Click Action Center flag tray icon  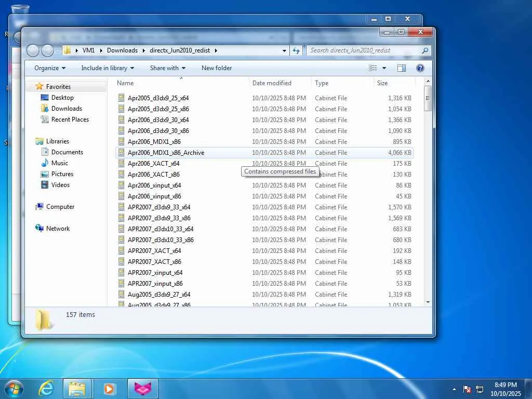click(x=467, y=389)
